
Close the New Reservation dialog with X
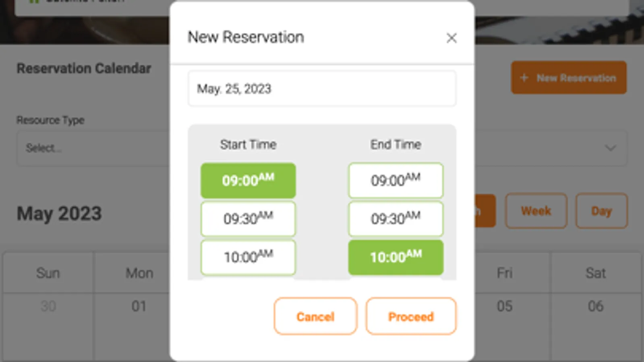point(451,38)
